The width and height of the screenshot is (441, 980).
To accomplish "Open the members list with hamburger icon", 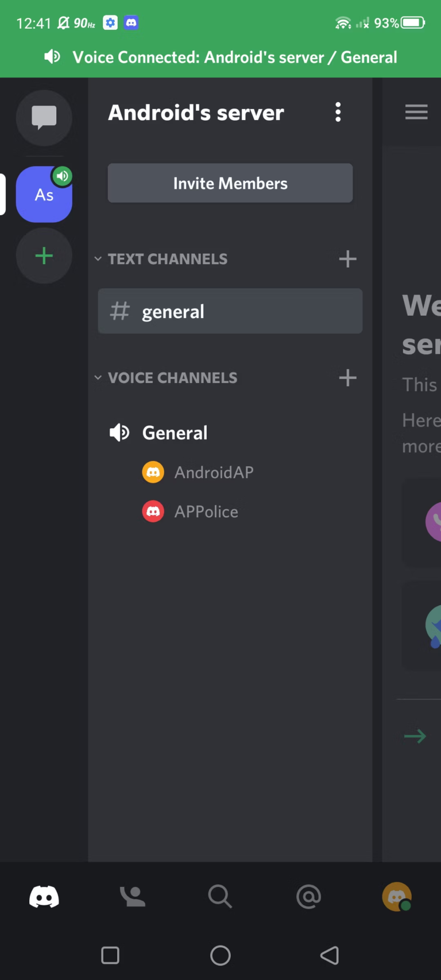I will pos(416,112).
